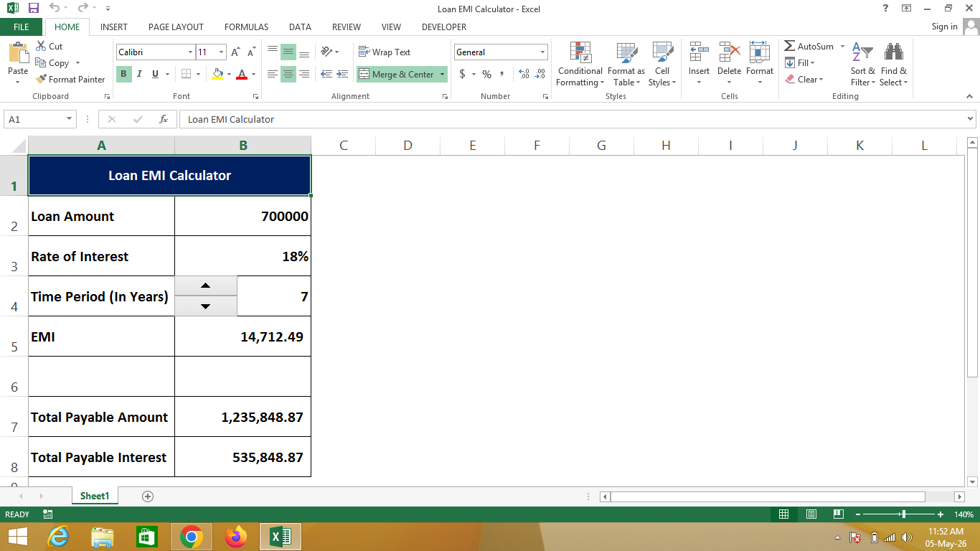980x551 pixels.
Task: Click Decrease Decimal icon
Action: click(x=541, y=74)
